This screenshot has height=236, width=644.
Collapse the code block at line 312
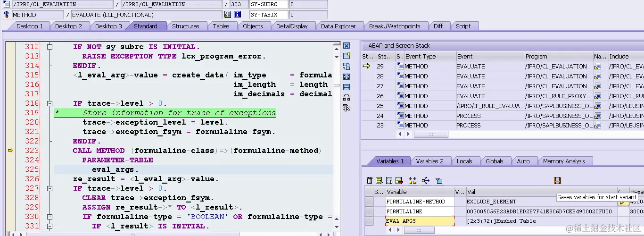[50, 47]
